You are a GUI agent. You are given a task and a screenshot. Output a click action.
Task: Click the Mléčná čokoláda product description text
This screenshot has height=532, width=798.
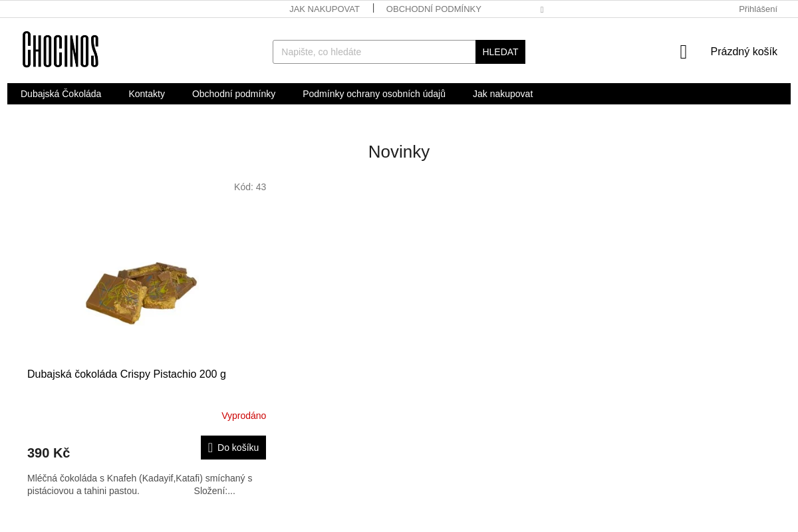[x=140, y=484]
